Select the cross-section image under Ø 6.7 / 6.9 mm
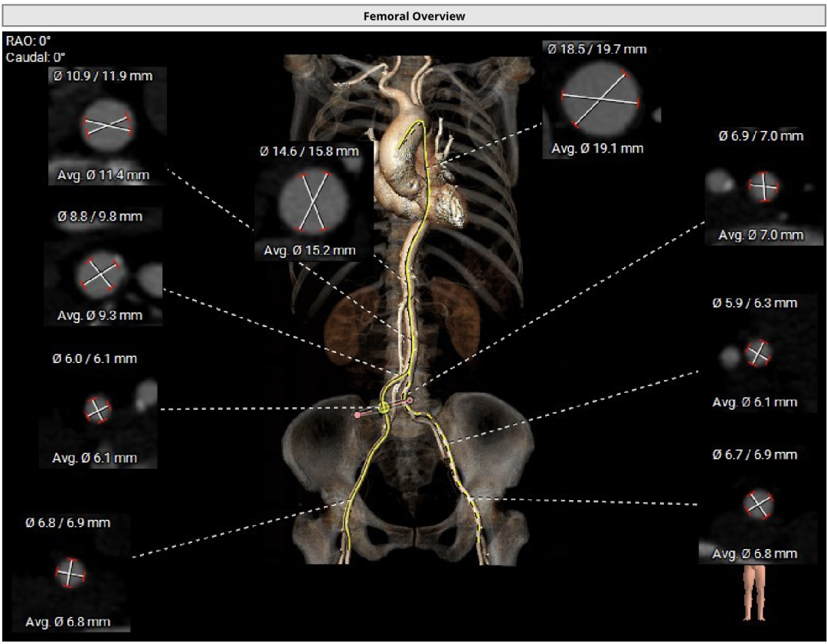Screen dimensions: 827x644 [758, 504]
